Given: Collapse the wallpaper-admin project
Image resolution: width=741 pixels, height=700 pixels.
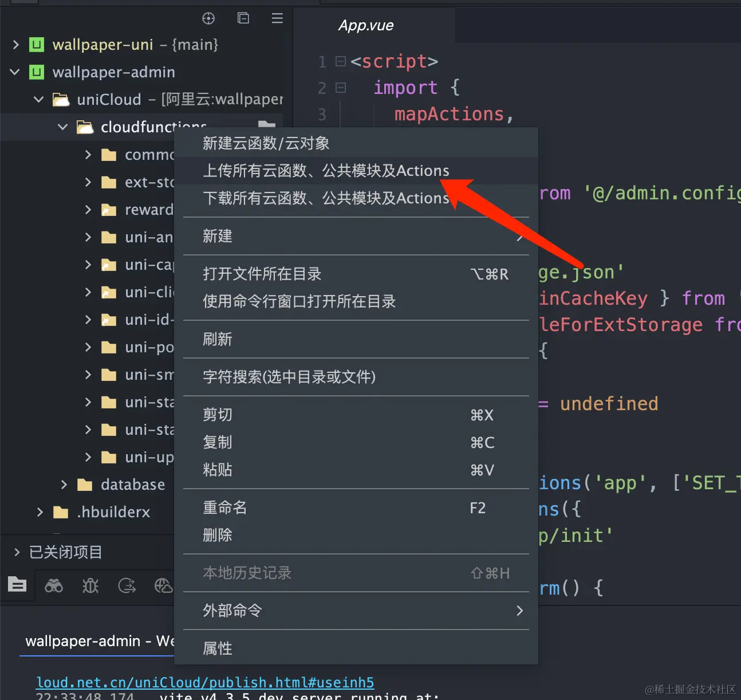Looking at the screenshot, I should tap(15, 72).
